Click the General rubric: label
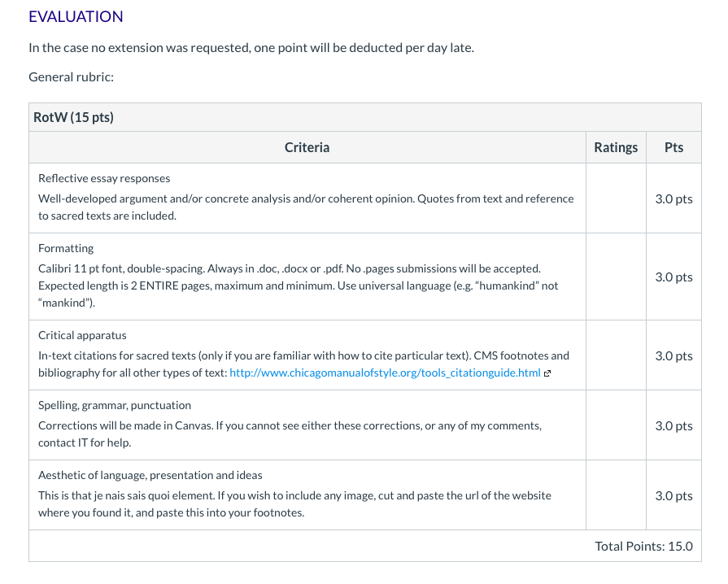 coord(71,77)
